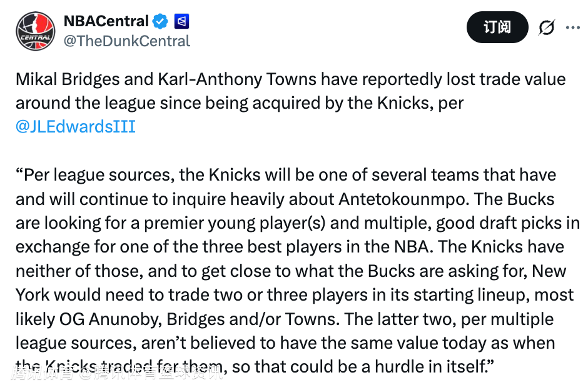Open the @JLEdwardsIII mention link
Image resolution: width=588 pixels, height=390 pixels.
coord(76,127)
